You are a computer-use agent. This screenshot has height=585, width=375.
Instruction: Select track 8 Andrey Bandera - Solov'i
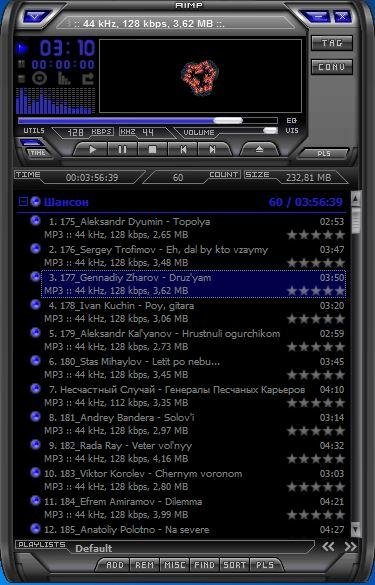tap(193, 424)
